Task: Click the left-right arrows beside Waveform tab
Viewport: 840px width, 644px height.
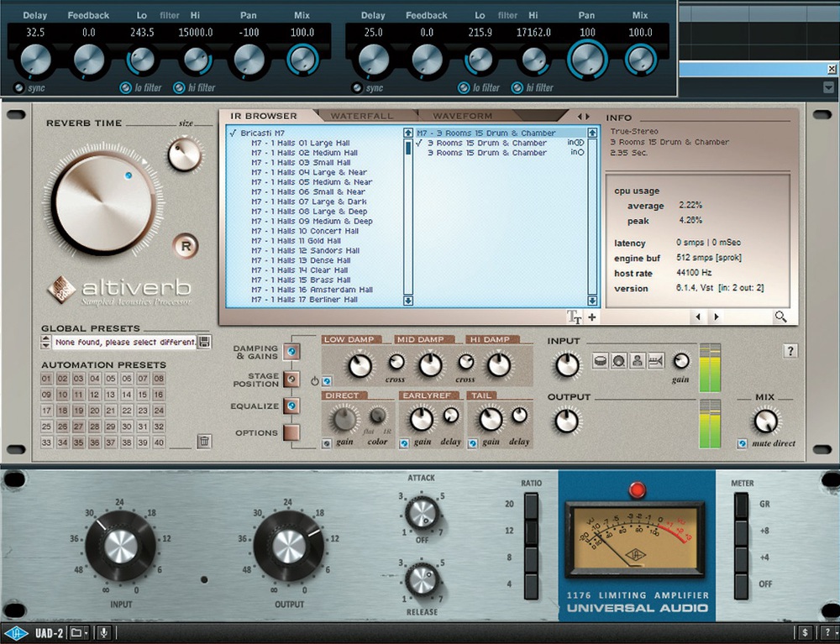Action: tap(584, 116)
